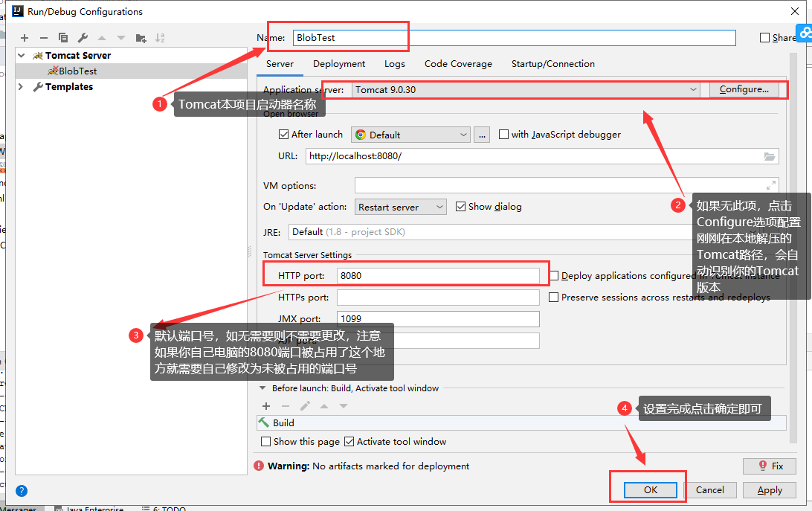Image resolution: width=812 pixels, height=511 pixels.
Task: Toggle Show this page checkbox
Action: pyautogui.click(x=265, y=442)
